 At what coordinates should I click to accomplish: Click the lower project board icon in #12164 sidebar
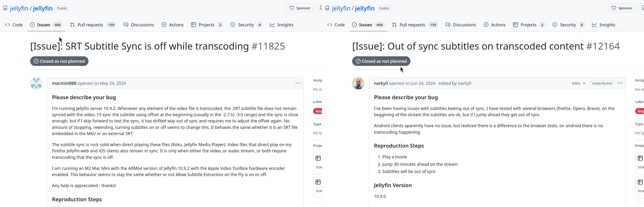click(x=640, y=182)
